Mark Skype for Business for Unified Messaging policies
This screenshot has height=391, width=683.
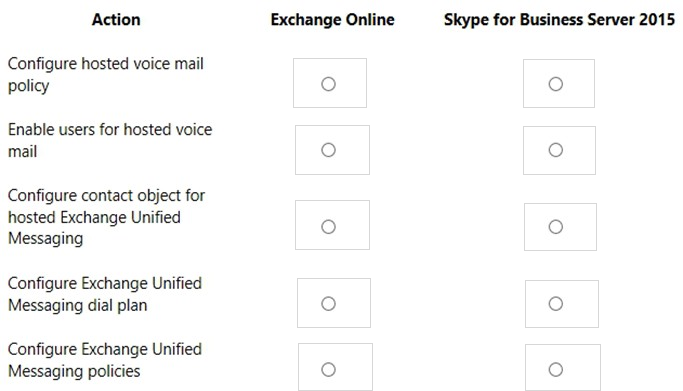tap(555, 370)
